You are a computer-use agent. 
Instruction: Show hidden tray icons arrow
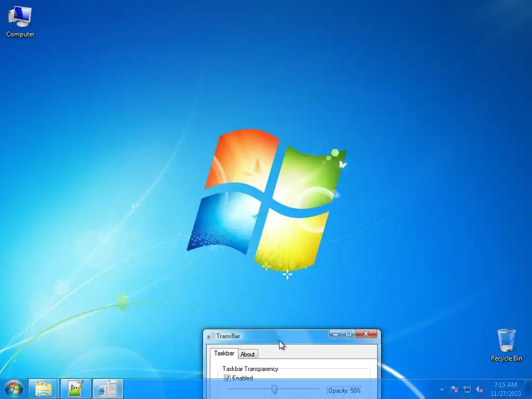[x=442, y=389]
